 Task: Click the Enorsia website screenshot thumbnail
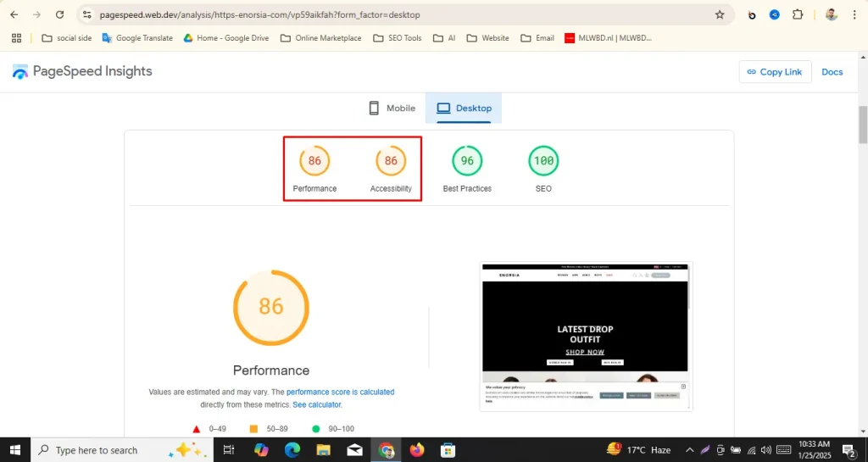(x=586, y=337)
